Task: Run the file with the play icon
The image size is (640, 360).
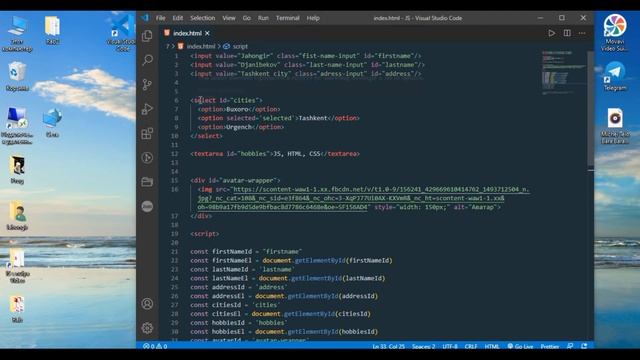Action: [x=551, y=33]
